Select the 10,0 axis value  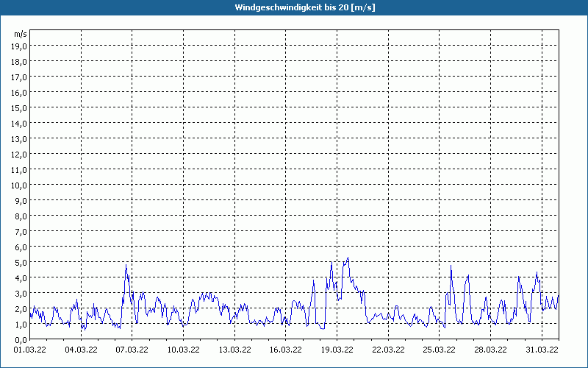[19, 185]
